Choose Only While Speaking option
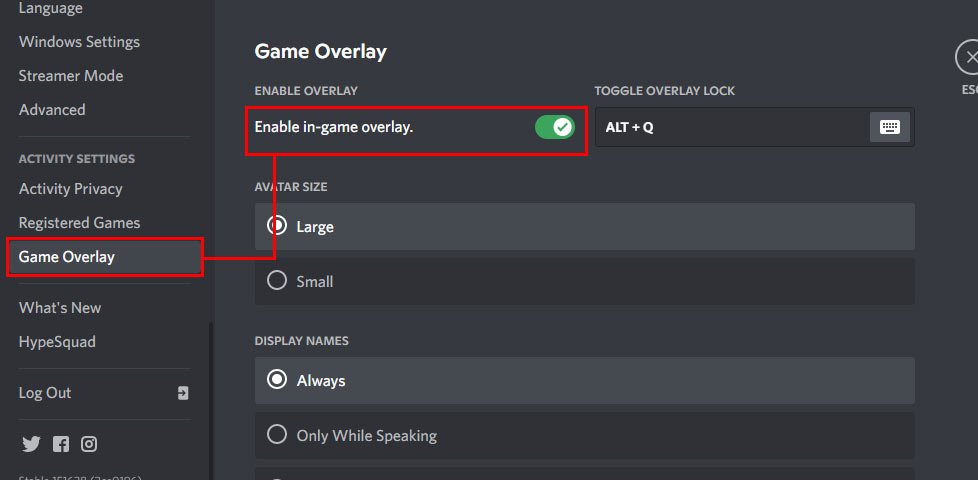Image resolution: width=978 pixels, height=480 pixels. (277, 436)
